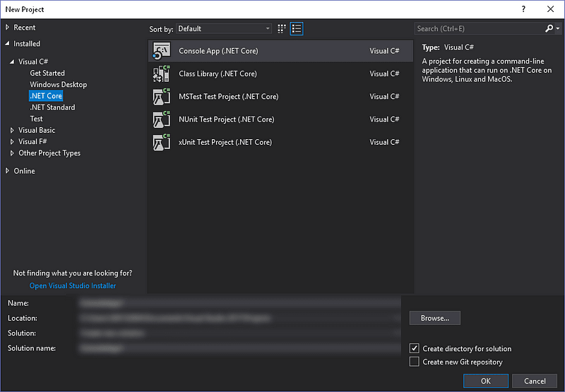Switch to medium icons list view
Viewport: 565px width, 392px height.
297,29
